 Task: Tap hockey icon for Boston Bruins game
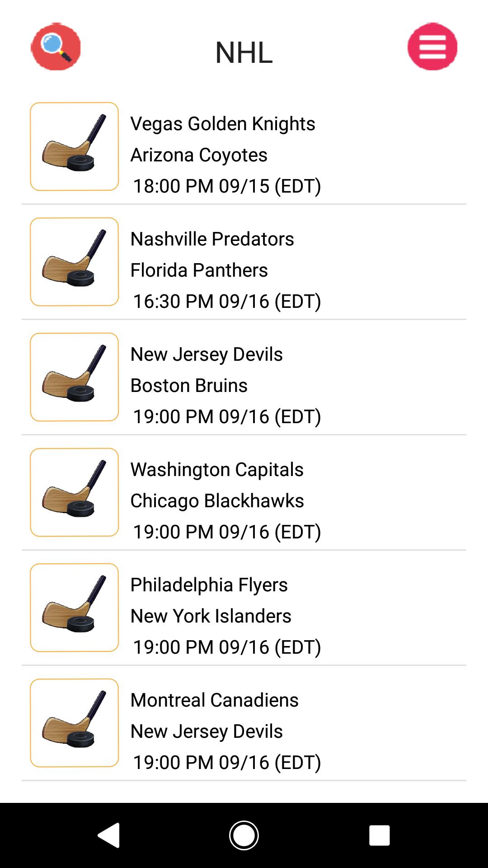75,377
